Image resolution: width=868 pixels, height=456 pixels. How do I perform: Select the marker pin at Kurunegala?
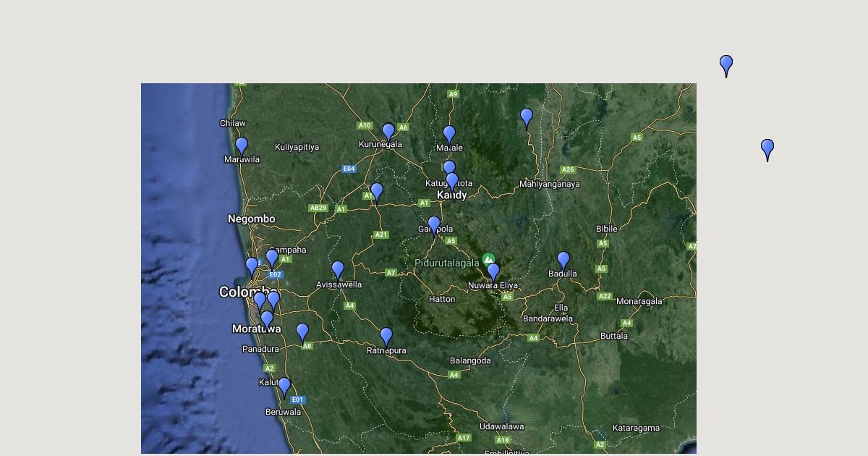[388, 132]
